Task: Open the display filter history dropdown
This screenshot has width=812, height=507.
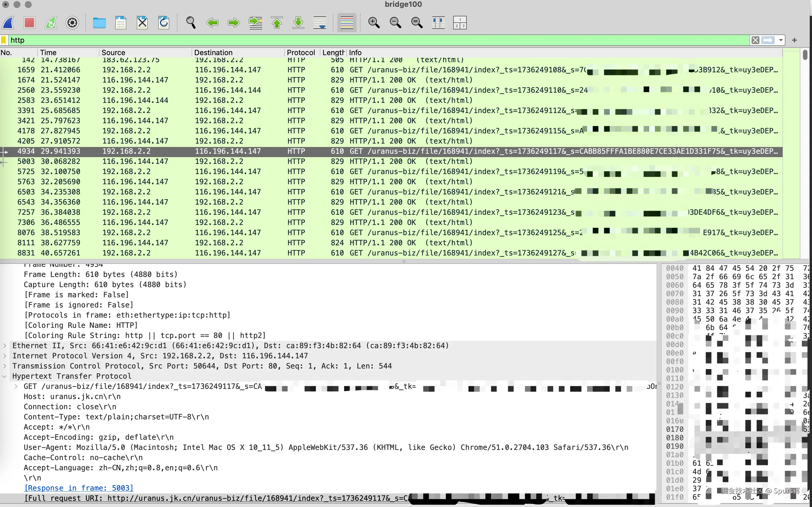Action: click(x=781, y=40)
